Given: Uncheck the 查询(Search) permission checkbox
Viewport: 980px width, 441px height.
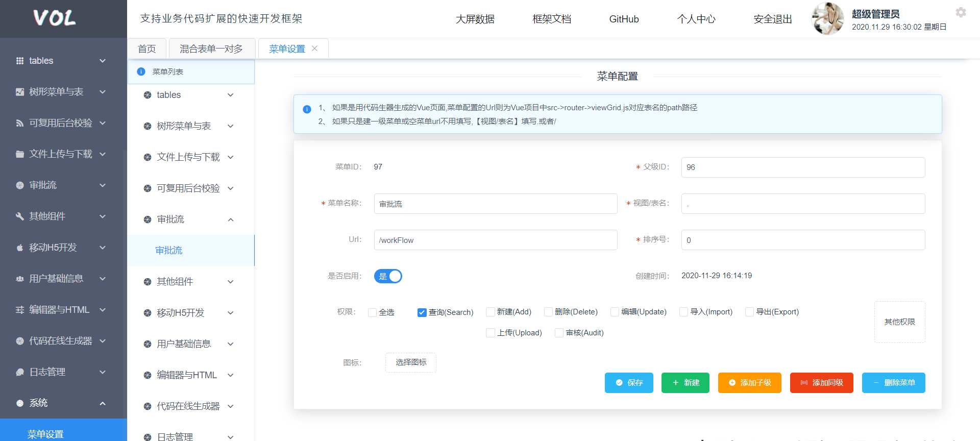Looking at the screenshot, I should [x=422, y=312].
